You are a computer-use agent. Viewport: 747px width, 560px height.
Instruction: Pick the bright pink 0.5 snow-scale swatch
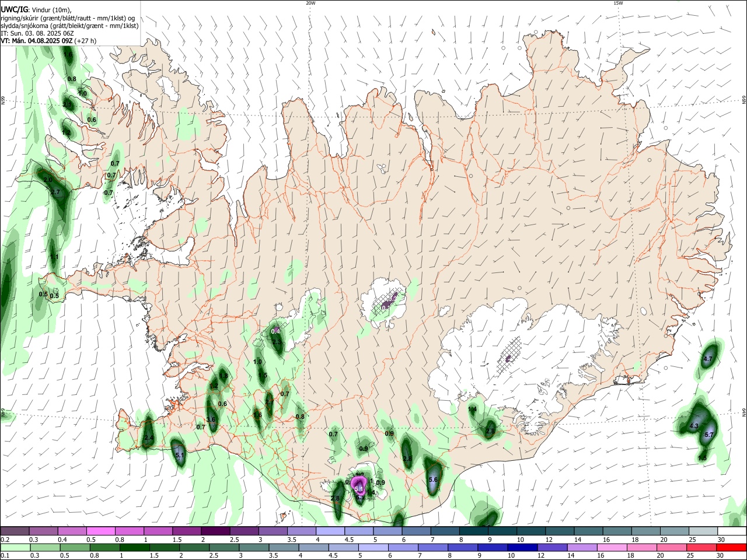coord(100,531)
